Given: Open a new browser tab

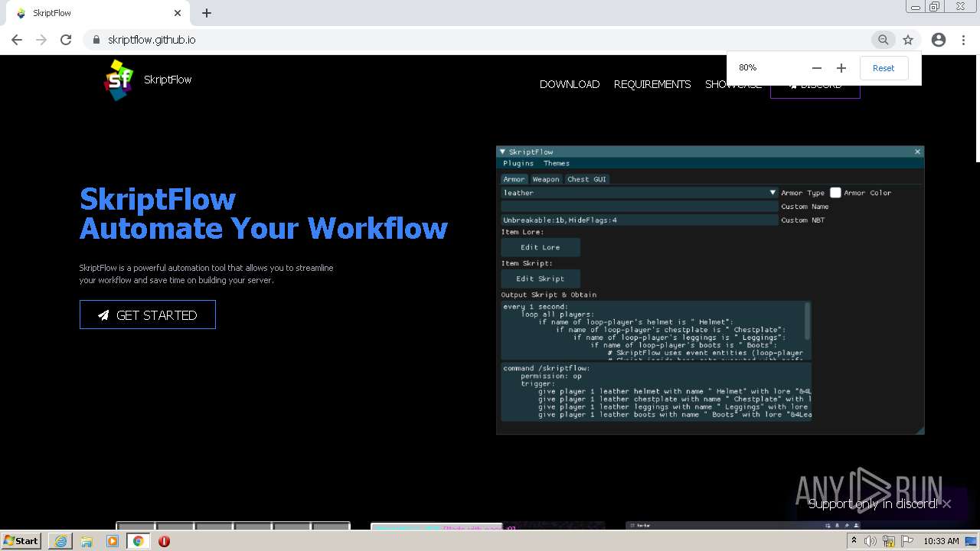Looking at the screenshot, I should click(x=207, y=13).
